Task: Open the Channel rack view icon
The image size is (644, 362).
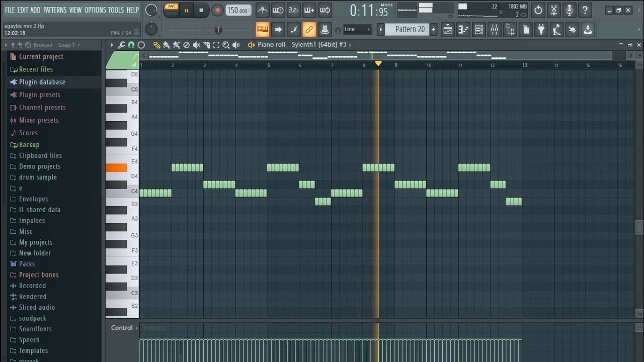Action: pyautogui.click(x=478, y=30)
